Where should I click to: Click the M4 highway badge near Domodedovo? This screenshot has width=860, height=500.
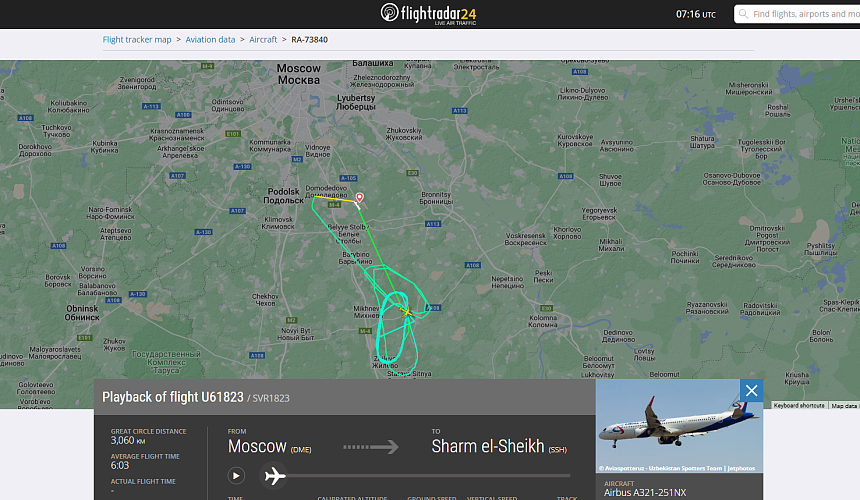pos(335,204)
